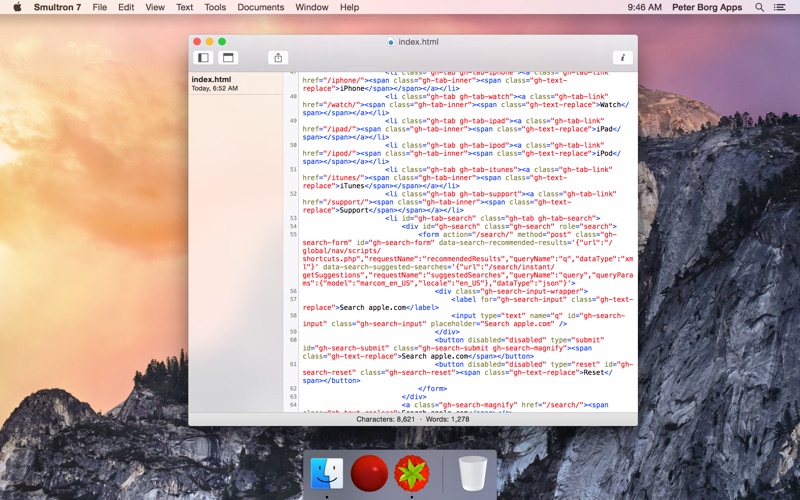Zoom the index.html window with the green button
Screen dimensions: 800x500
[x=222, y=42]
